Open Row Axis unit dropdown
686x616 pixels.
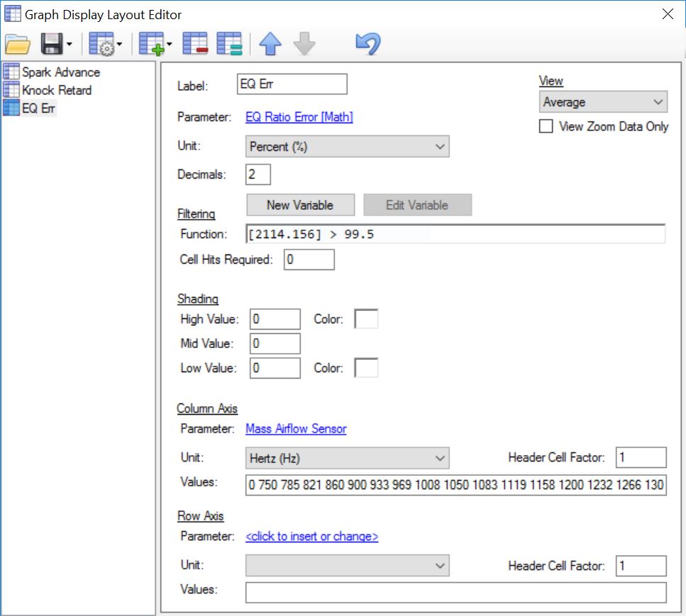tap(347, 565)
